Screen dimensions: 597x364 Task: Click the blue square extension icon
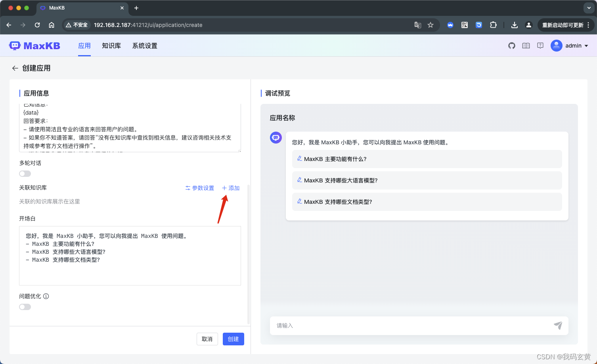click(x=479, y=25)
